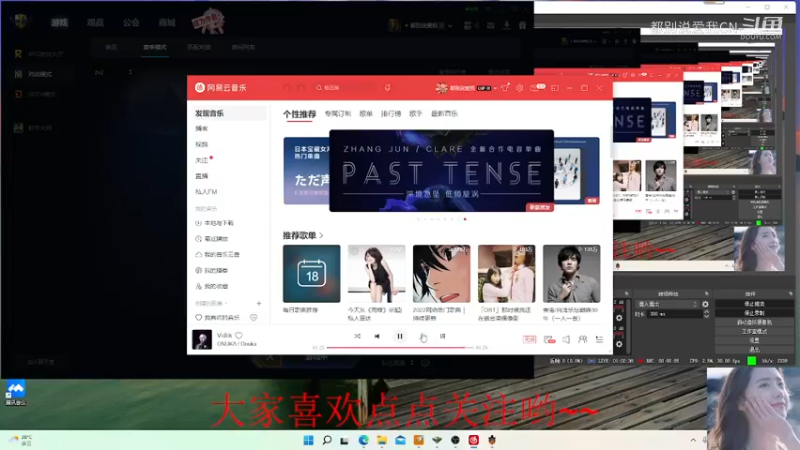Open the PAST TENSE carousel banner
Viewport: 800px width, 450px height.
[441, 171]
